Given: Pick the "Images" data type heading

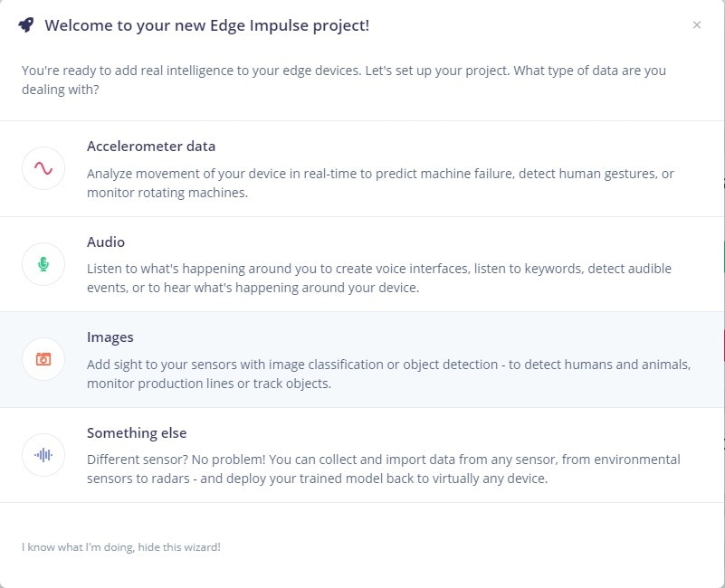Looking at the screenshot, I should tap(110, 337).
